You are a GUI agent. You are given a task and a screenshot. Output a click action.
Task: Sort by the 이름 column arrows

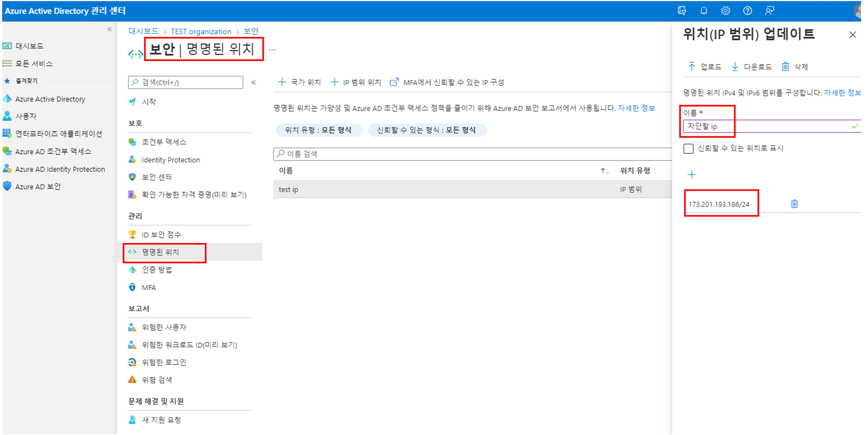click(605, 171)
